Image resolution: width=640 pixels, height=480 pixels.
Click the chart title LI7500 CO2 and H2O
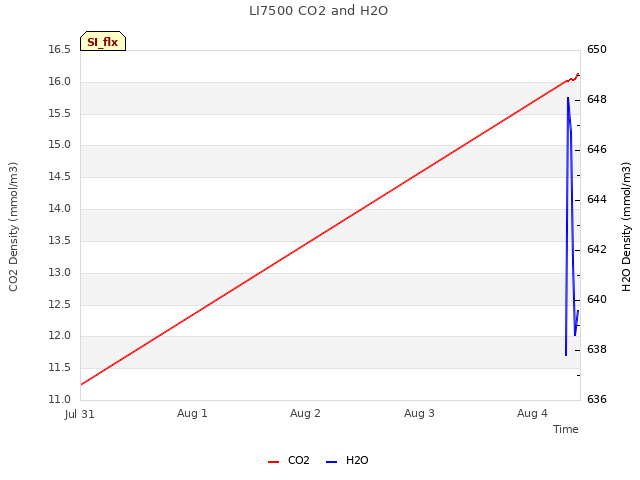point(318,11)
